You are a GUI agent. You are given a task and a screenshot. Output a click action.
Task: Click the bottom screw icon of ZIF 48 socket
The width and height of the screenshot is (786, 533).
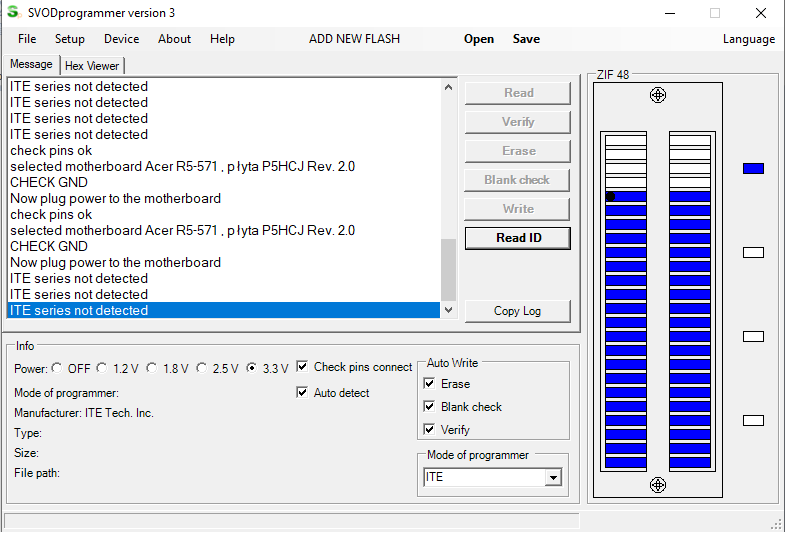(658, 485)
